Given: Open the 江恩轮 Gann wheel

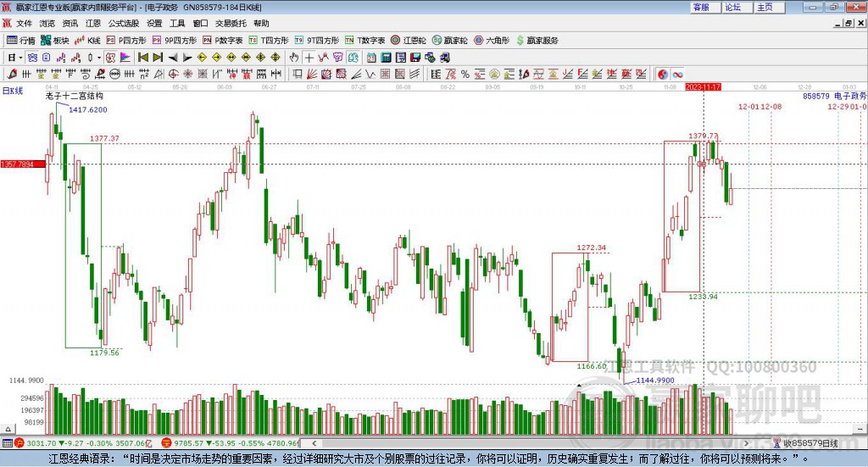Looking at the screenshot, I should [x=409, y=41].
